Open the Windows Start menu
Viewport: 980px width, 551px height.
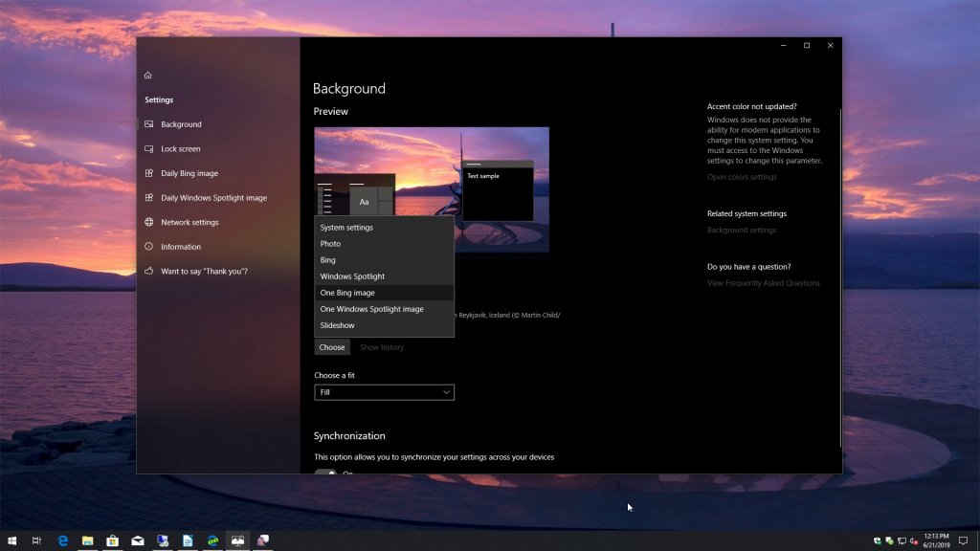tap(11, 540)
